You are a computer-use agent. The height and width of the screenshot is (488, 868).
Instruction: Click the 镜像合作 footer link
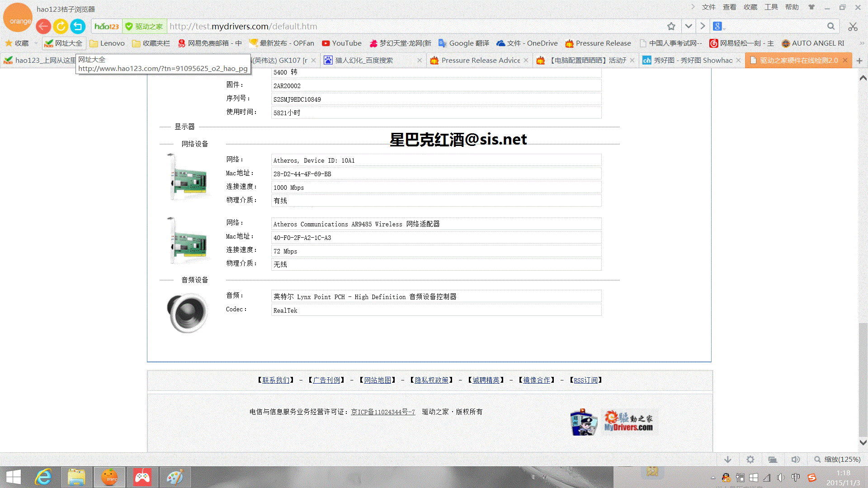point(537,380)
